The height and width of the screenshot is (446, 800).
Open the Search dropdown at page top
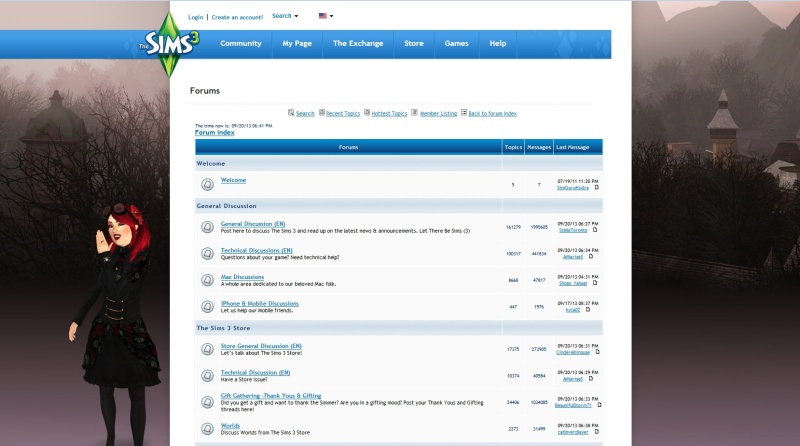[285, 16]
